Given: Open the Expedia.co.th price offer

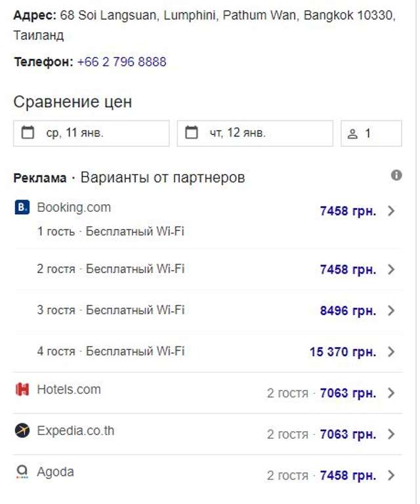Looking at the screenshot, I should pos(347,434).
